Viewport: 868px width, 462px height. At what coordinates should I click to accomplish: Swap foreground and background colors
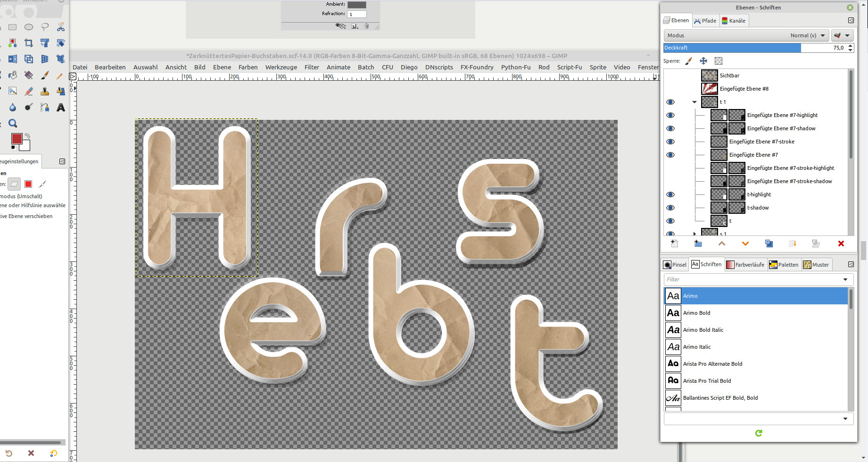(x=27, y=136)
